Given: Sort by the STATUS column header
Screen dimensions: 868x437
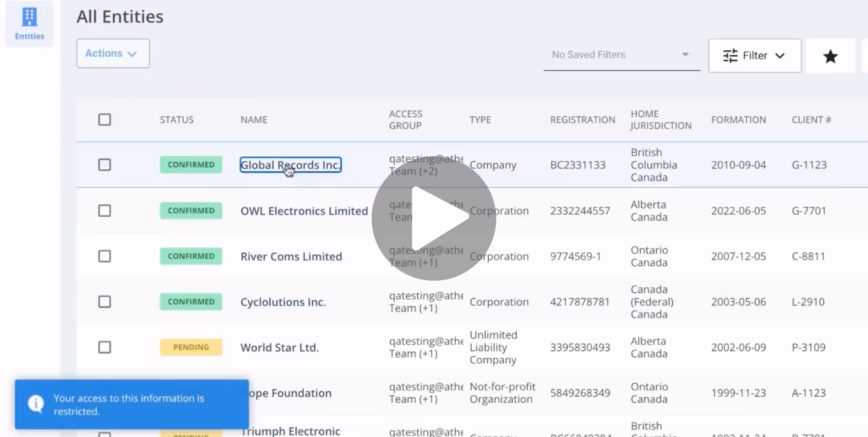Looking at the screenshot, I should tap(177, 120).
